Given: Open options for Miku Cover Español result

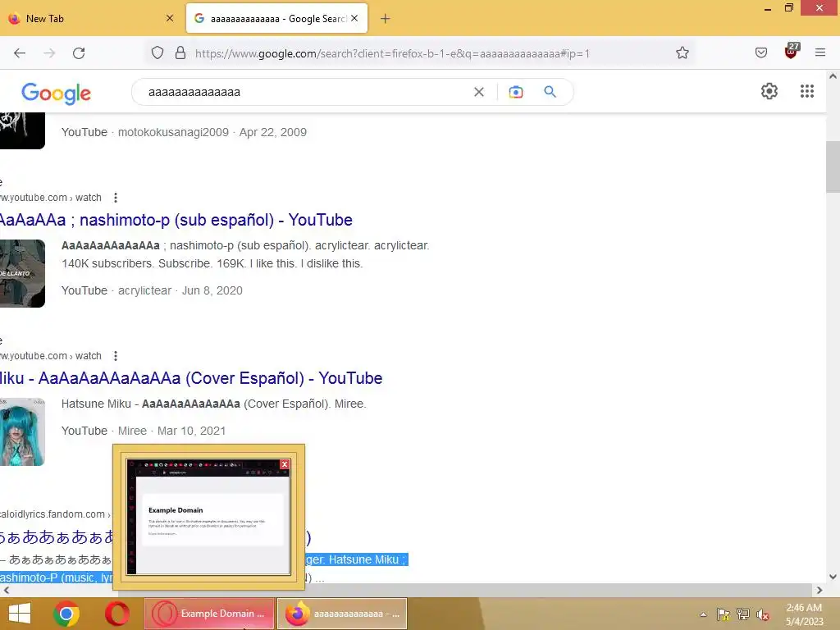Looking at the screenshot, I should tap(115, 356).
